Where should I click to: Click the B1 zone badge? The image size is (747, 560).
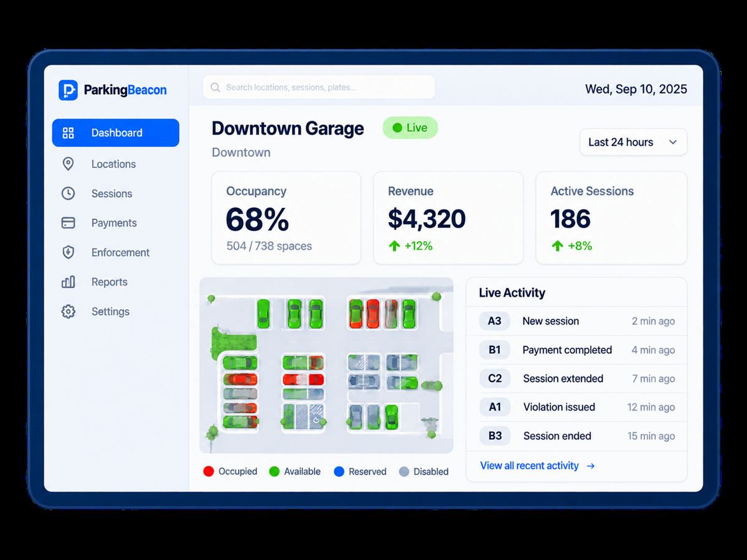point(494,350)
